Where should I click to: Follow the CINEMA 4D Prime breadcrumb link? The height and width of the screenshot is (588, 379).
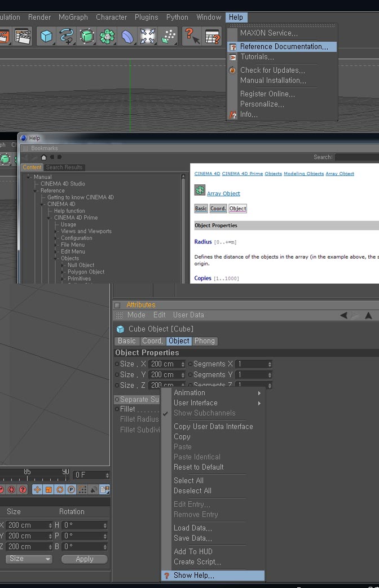243,174
